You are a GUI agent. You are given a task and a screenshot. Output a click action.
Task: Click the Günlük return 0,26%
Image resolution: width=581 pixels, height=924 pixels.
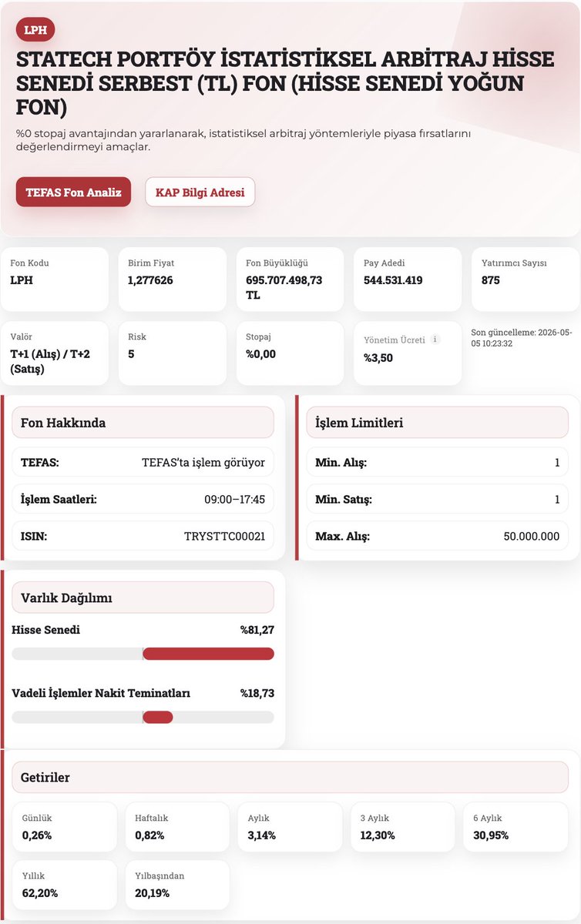click(37, 835)
